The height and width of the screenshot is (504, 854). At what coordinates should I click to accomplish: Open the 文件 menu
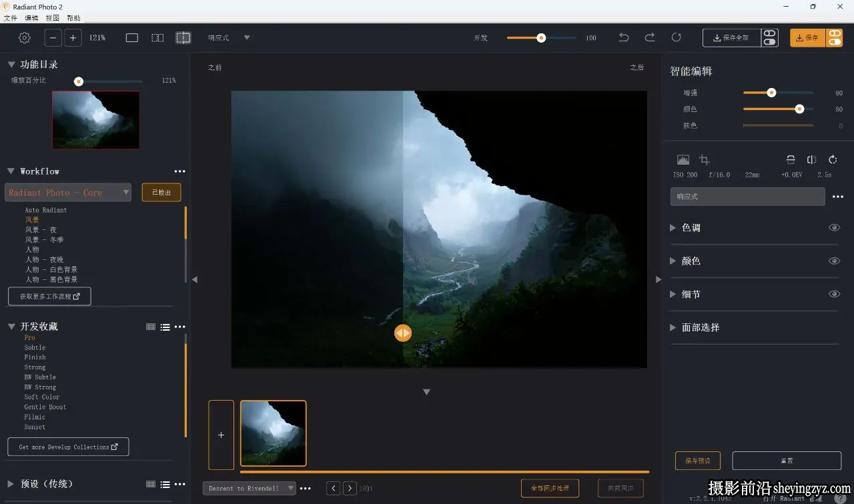[x=10, y=18]
